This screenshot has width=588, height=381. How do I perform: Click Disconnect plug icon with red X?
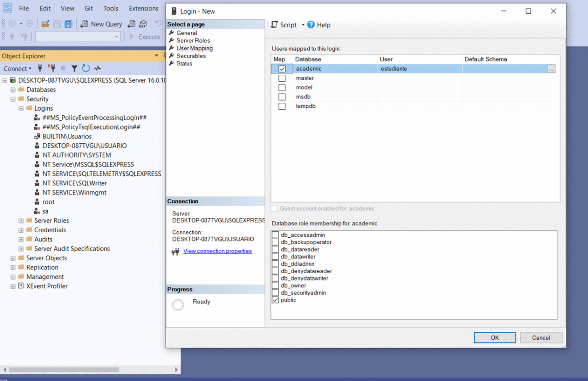click(x=51, y=68)
